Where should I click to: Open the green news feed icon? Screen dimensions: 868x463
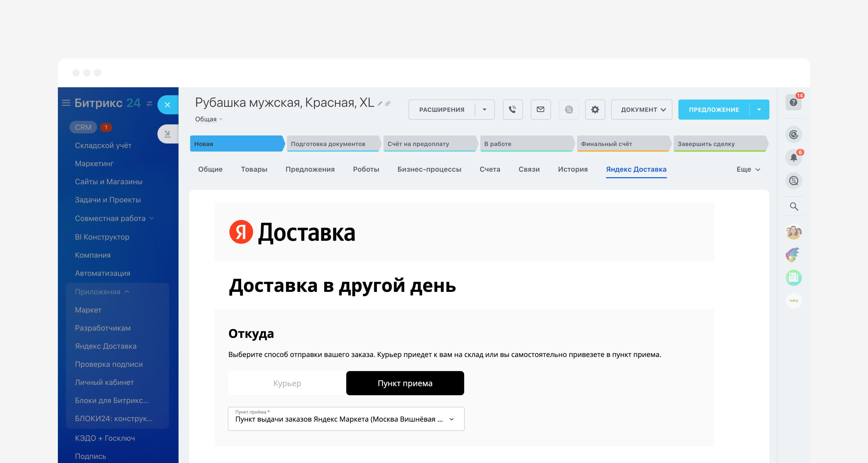click(x=794, y=278)
